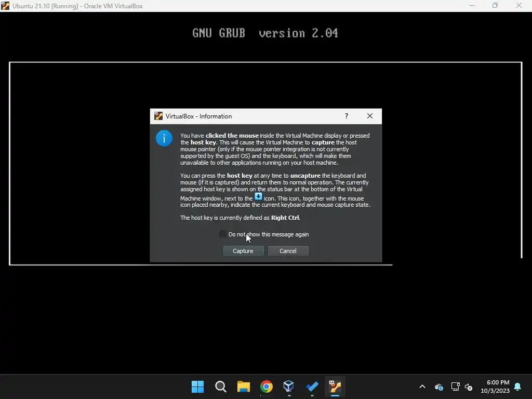Click the Capture button
The image size is (532, 399).
[243, 251]
